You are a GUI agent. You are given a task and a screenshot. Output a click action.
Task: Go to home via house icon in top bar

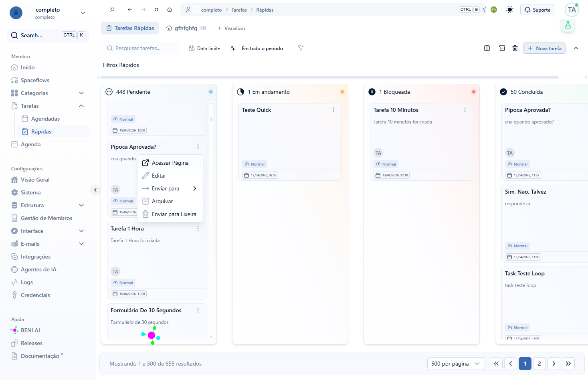point(170,10)
